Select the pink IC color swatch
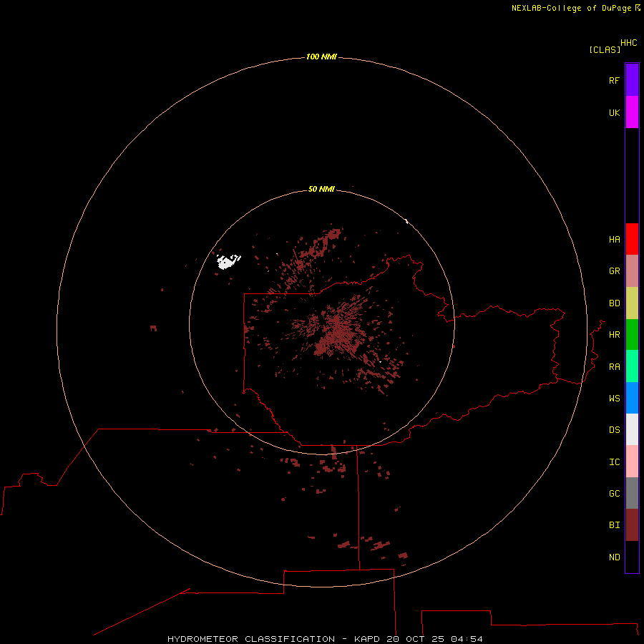The image size is (644, 644). point(632,462)
